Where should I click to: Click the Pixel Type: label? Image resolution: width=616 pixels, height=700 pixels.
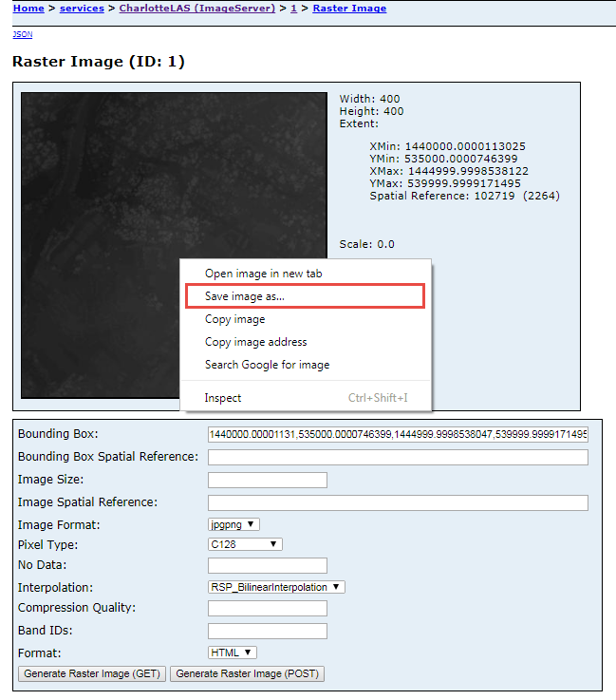tap(47, 544)
